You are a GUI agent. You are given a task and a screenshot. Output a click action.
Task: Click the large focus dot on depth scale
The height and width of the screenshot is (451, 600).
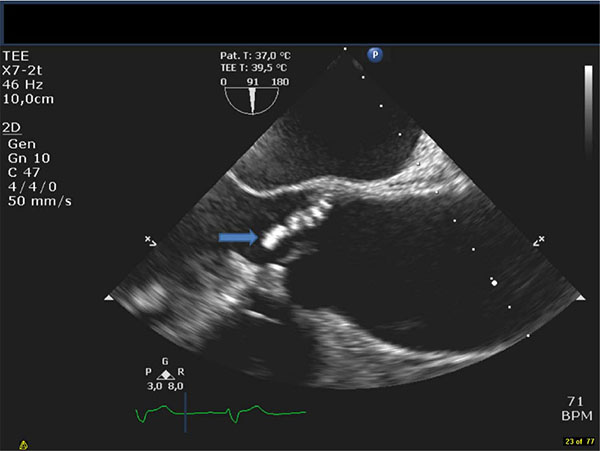(494, 283)
